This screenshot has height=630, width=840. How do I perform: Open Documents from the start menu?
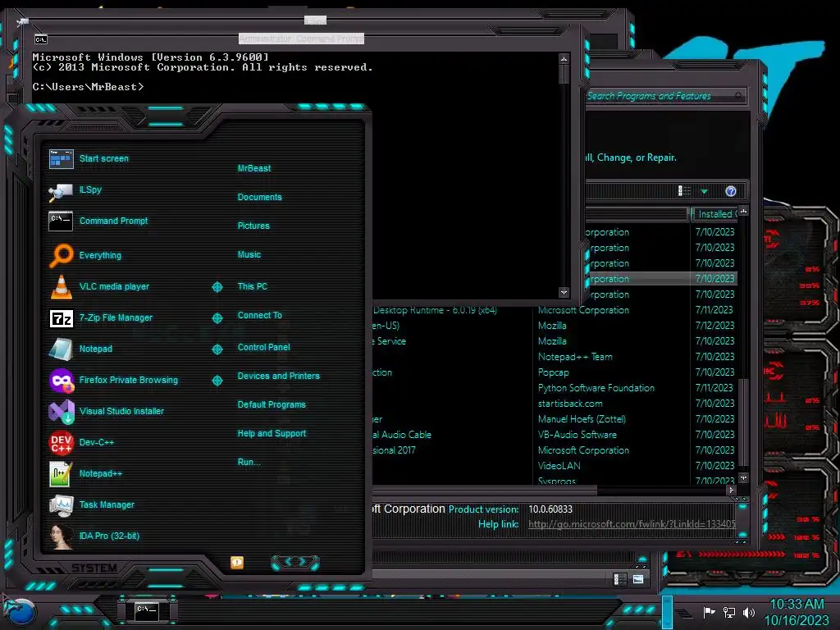tap(259, 197)
